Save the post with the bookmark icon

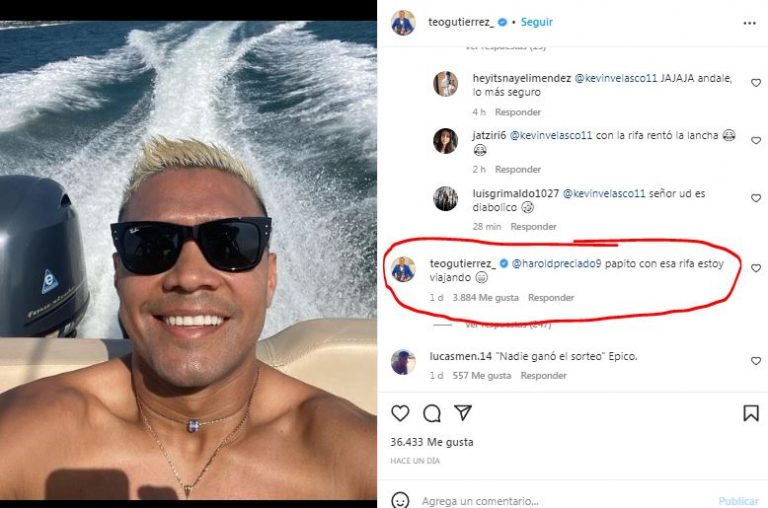750,413
